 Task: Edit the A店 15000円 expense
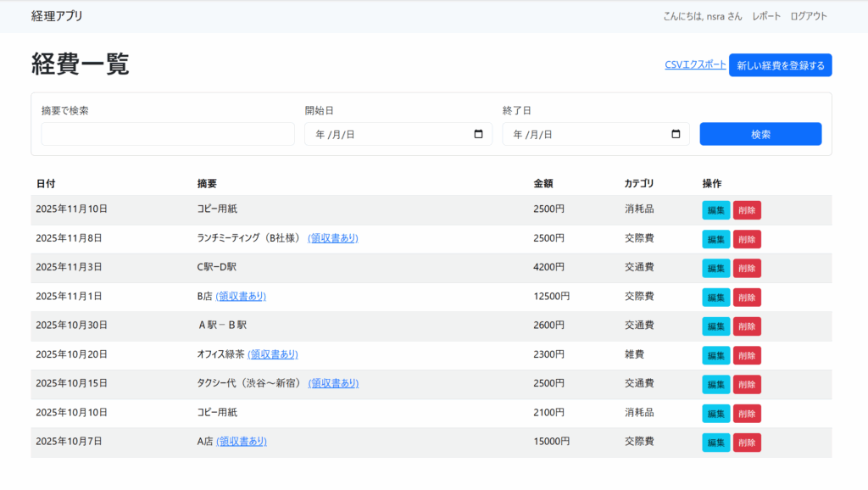(715, 443)
